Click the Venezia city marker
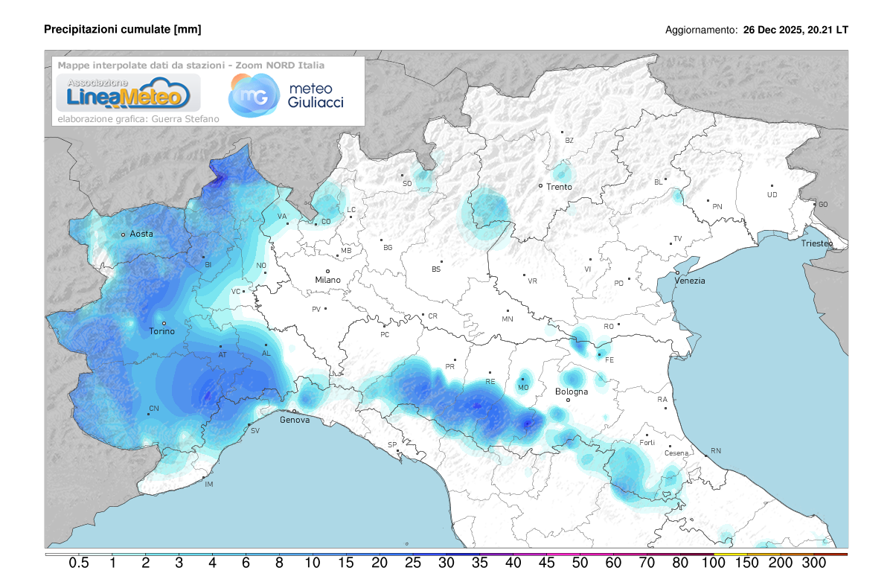The height and width of the screenshot is (588, 893). click(676, 272)
